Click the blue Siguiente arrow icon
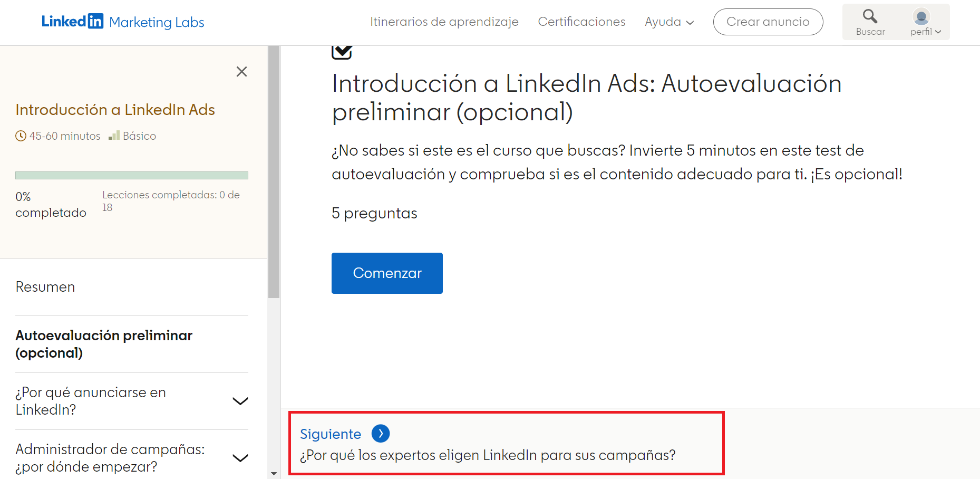 [381, 434]
